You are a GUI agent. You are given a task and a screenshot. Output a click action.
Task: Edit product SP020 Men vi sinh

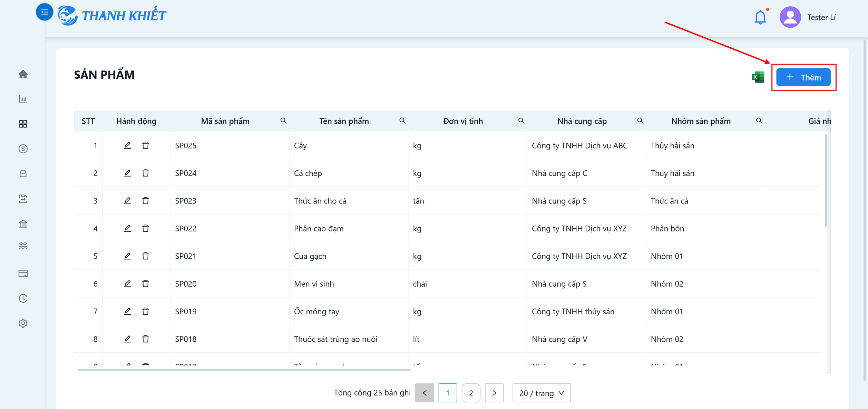pos(127,284)
